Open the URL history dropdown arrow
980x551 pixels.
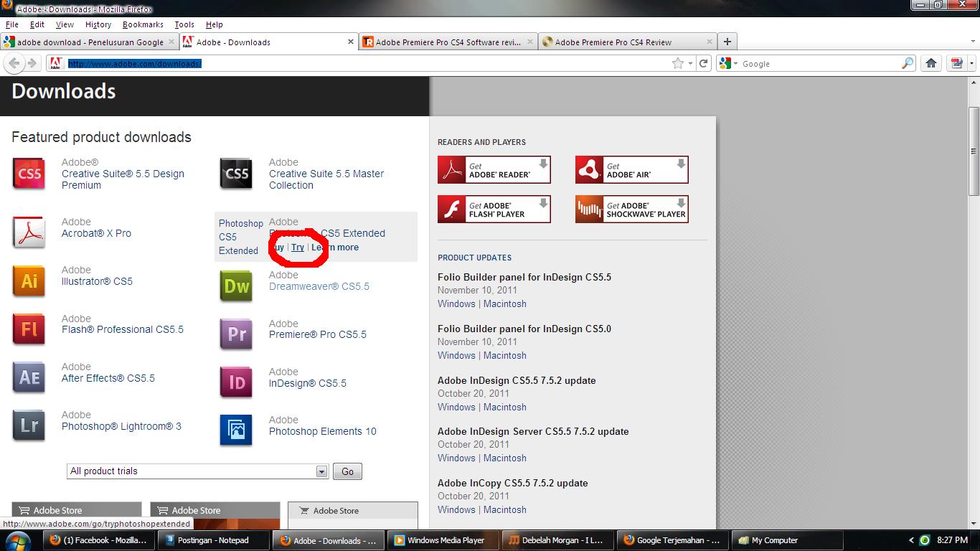point(690,63)
